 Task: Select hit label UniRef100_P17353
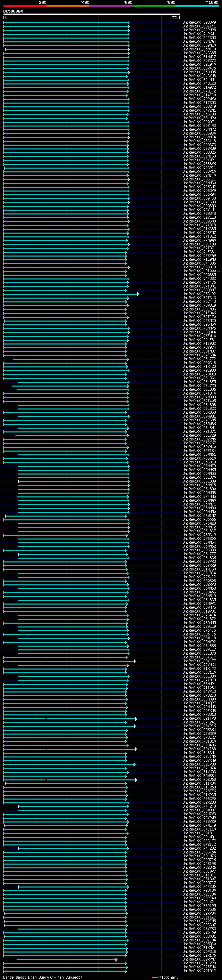tap(199, 103)
